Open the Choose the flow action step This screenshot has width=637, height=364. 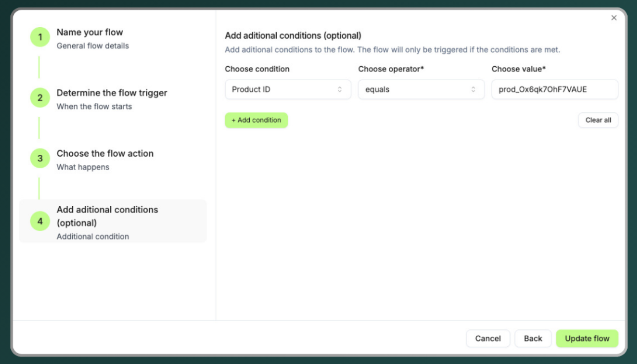click(x=105, y=154)
